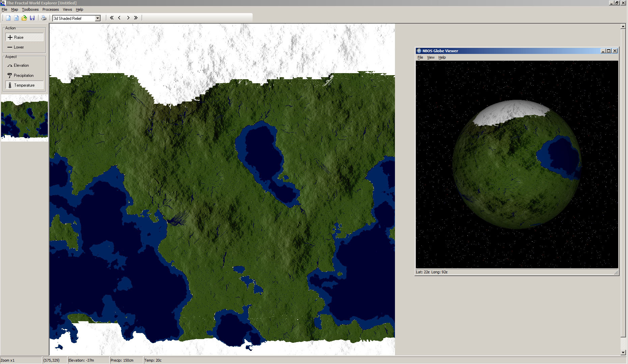Click the Fractal World Explorer title icon
This screenshot has height=364, width=628.
click(x=3, y=3)
